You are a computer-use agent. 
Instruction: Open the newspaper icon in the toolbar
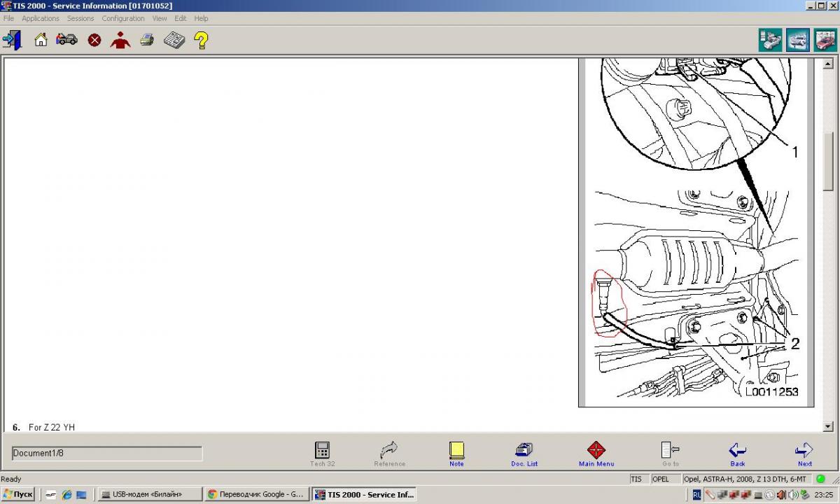pyautogui.click(x=174, y=41)
